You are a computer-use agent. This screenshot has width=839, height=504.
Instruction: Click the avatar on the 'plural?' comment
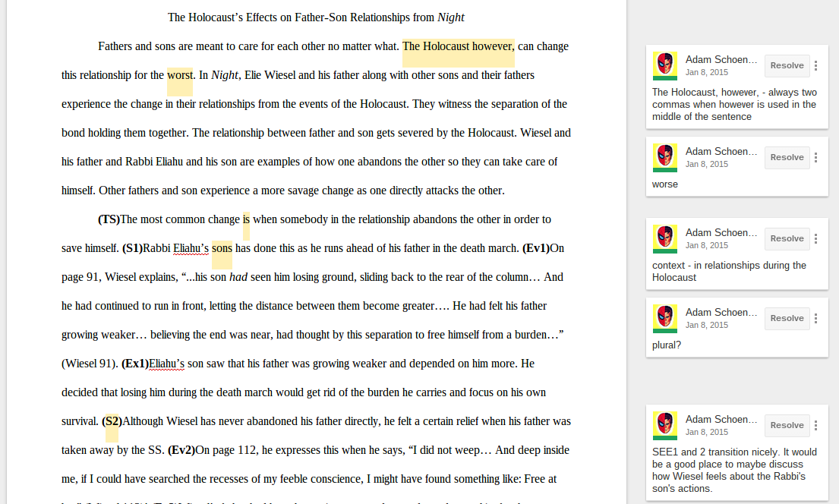[664, 319]
